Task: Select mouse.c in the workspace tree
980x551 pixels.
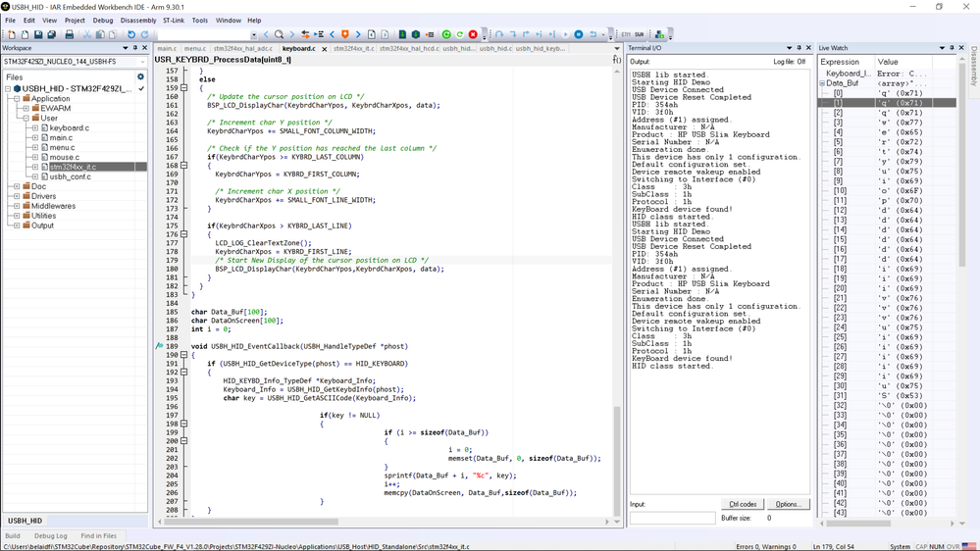Action: click(x=65, y=158)
